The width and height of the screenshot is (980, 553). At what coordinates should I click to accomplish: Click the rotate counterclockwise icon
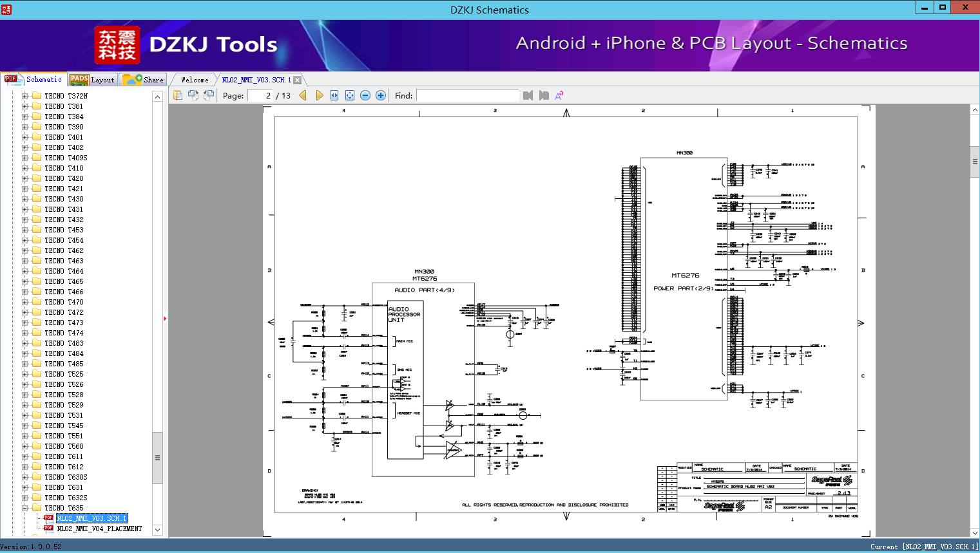point(193,95)
